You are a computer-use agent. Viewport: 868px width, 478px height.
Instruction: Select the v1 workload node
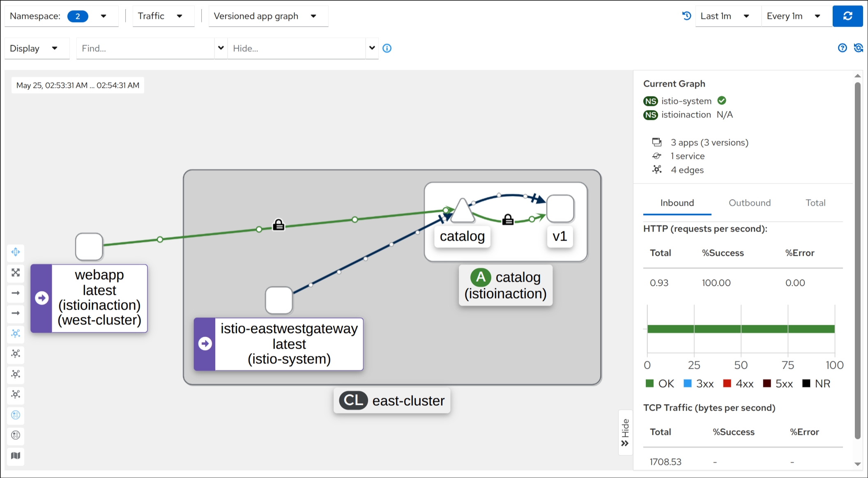[x=560, y=209]
